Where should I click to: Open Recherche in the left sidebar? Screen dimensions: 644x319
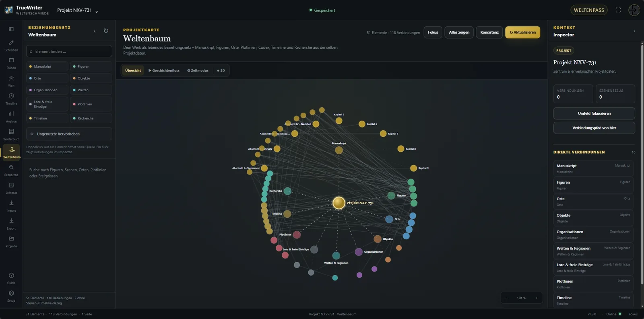[11, 170]
